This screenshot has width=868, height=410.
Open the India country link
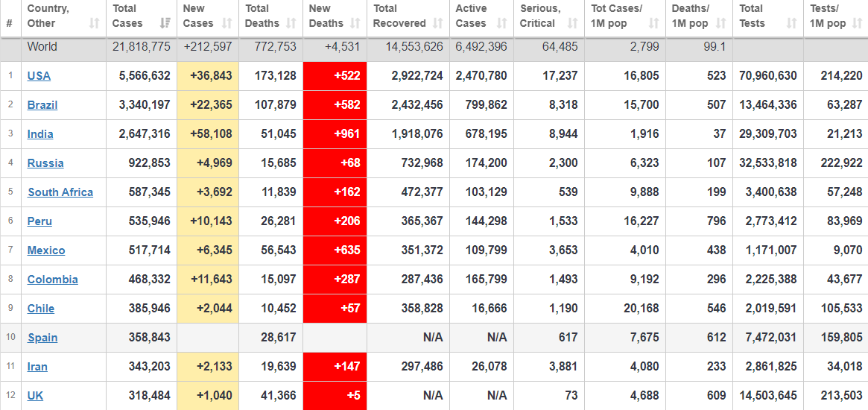click(39, 134)
